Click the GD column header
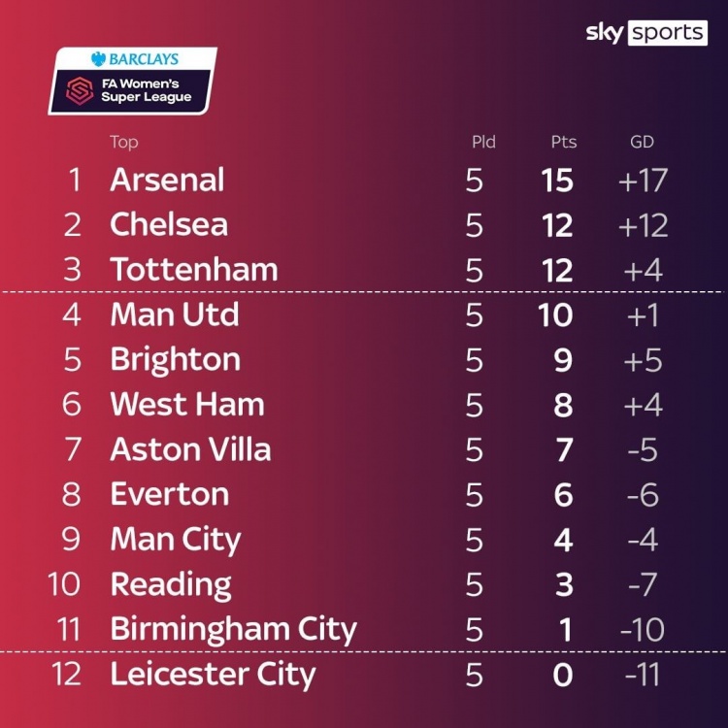 click(643, 142)
